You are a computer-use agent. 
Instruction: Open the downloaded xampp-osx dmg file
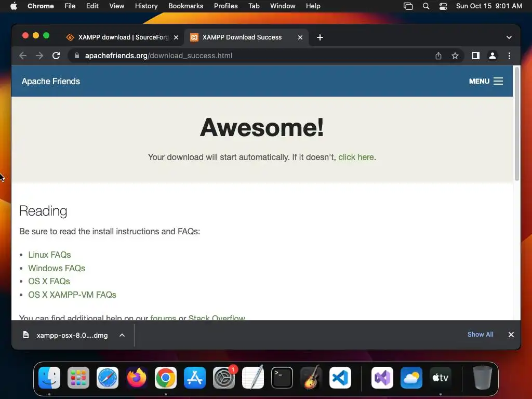coord(65,335)
